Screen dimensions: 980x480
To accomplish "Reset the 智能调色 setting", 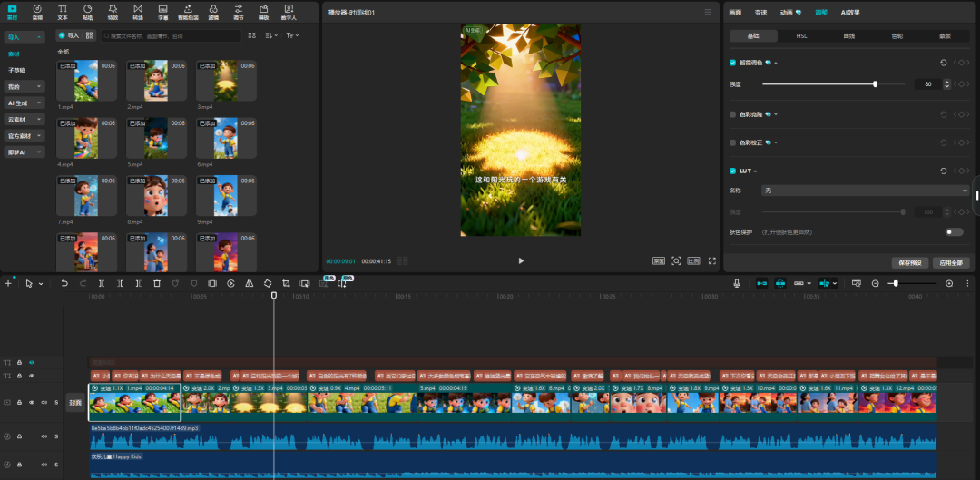I will pyautogui.click(x=944, y=63).
